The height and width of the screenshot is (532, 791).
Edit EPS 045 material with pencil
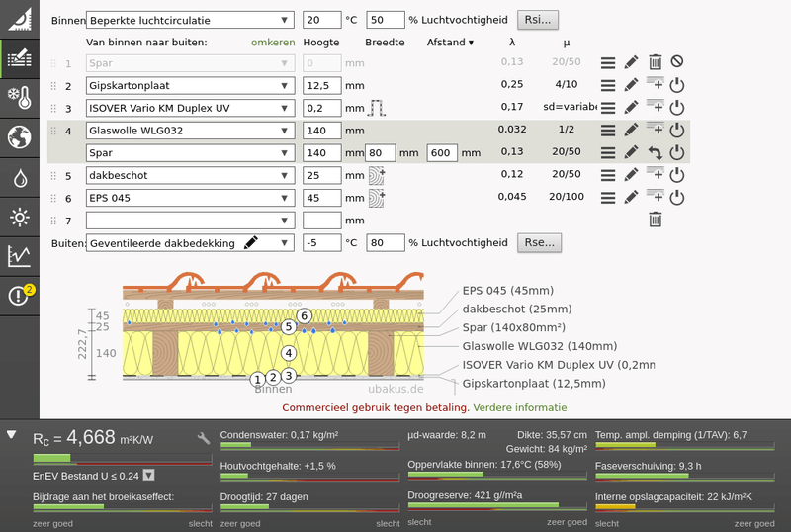tap(631, 197)
